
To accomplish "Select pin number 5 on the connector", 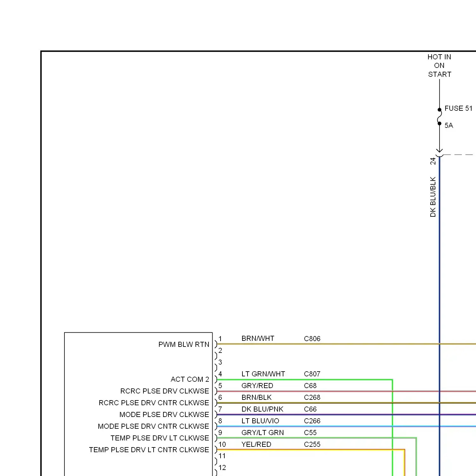I will click(x=220, y=386).
